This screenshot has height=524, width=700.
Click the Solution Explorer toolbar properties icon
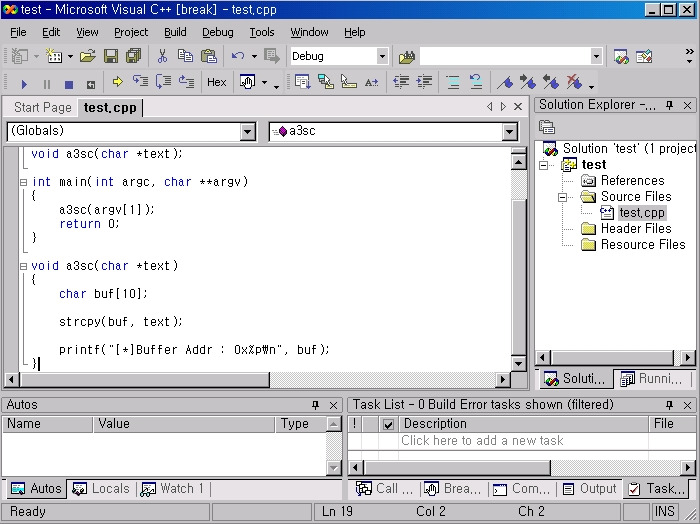547,127
